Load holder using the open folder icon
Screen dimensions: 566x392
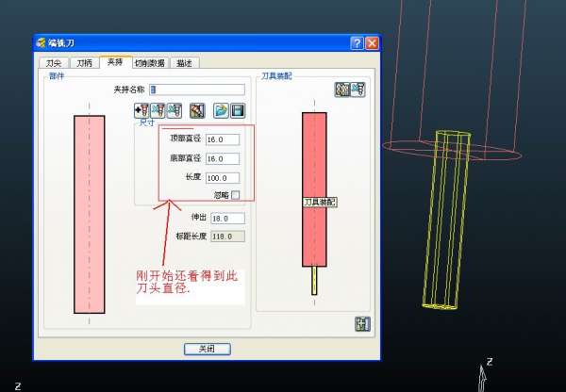tap(221, 110)
